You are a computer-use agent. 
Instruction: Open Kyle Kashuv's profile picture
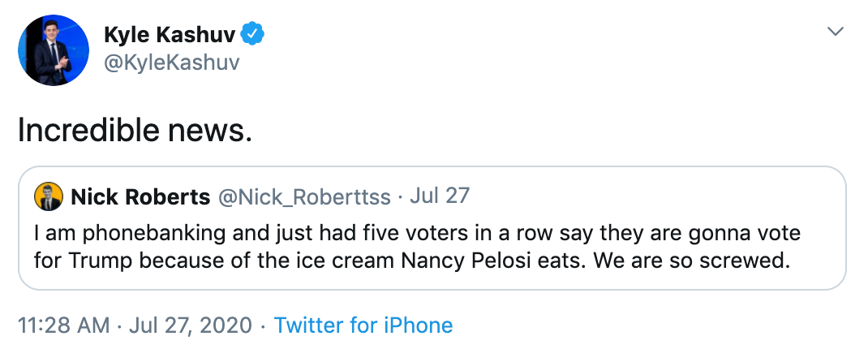(x=54, y=50)
